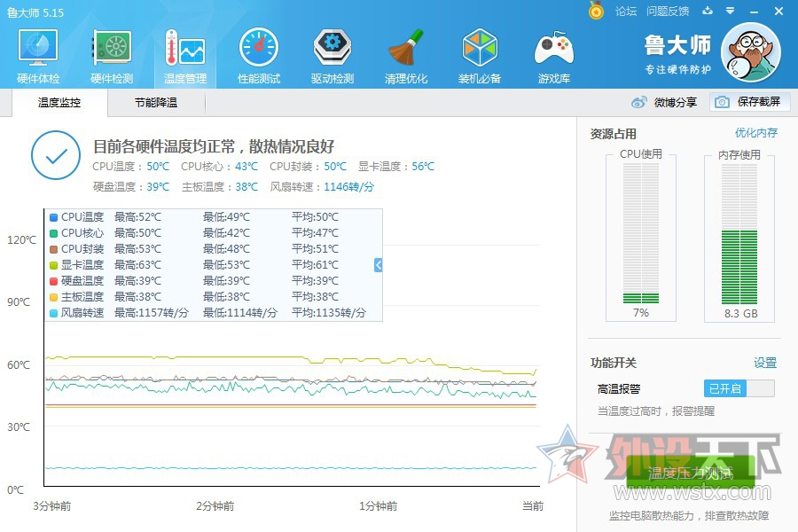Toggle CPU封装 series brown legend square
Image resolution: width=798 pixels, height=532 pixels.
pyautogui.click(x=53, y=249)
